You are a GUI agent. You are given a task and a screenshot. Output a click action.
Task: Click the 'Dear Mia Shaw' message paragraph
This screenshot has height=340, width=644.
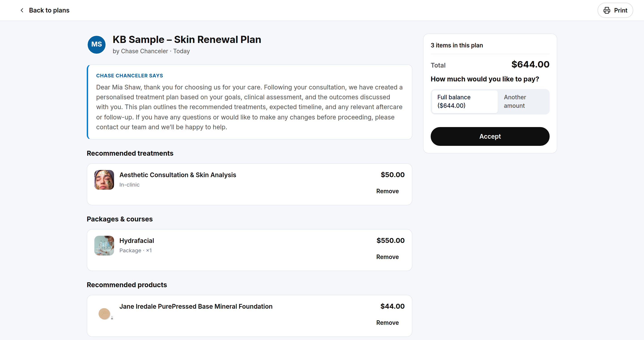click(249, 107)
